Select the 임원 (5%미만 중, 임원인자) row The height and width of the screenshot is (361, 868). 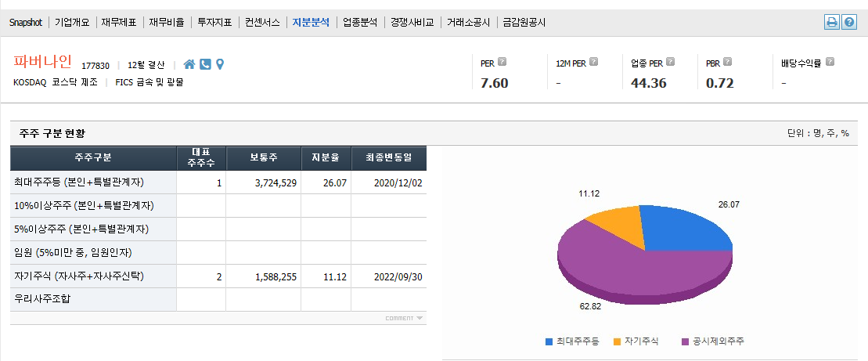[218, 252]
